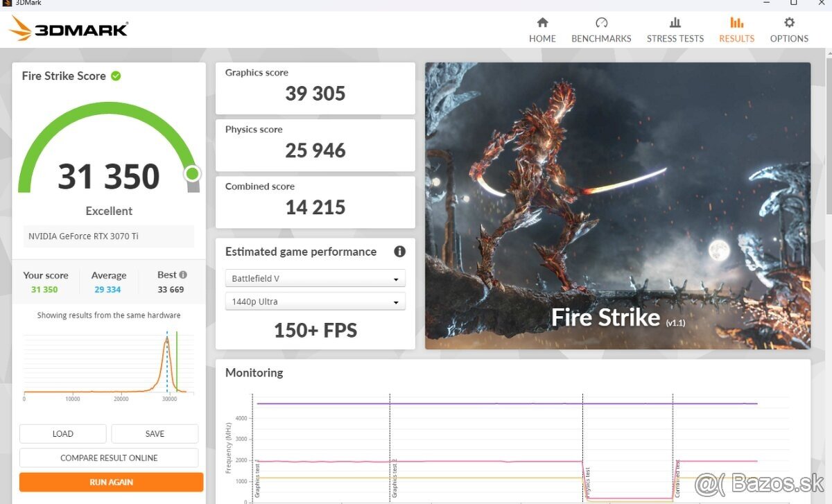Click the Fire Strike preview image

pos(617,206)
